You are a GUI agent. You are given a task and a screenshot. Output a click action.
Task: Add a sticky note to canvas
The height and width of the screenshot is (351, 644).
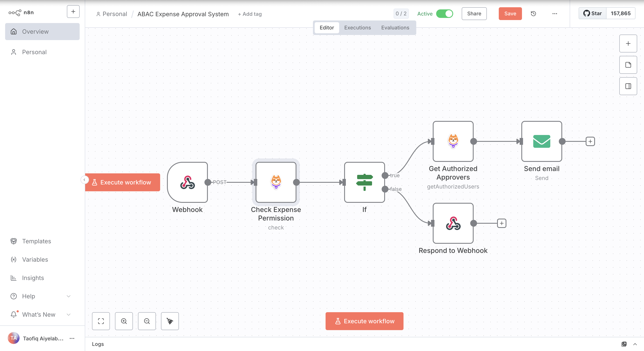pyautogui.click(x=628, y=65)
